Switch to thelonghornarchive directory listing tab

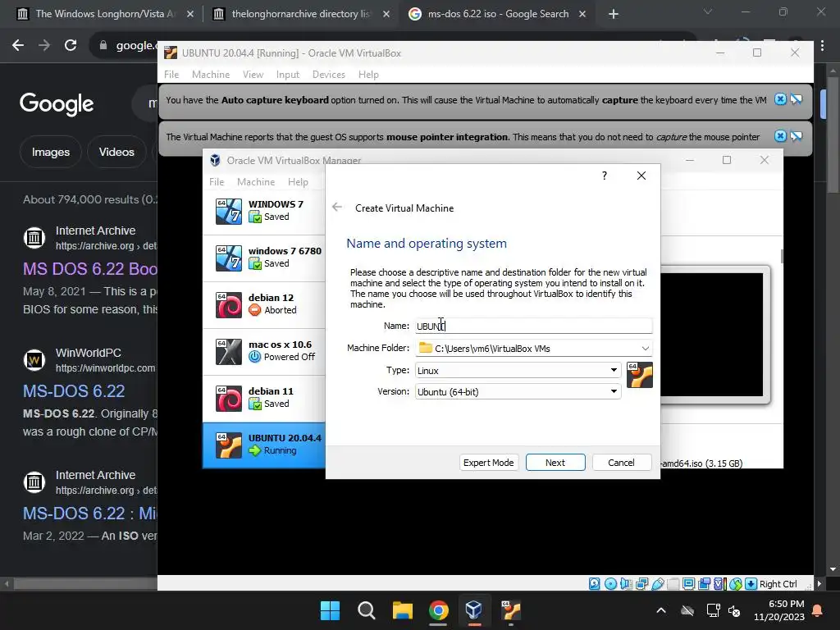click(x=300, y=14)
